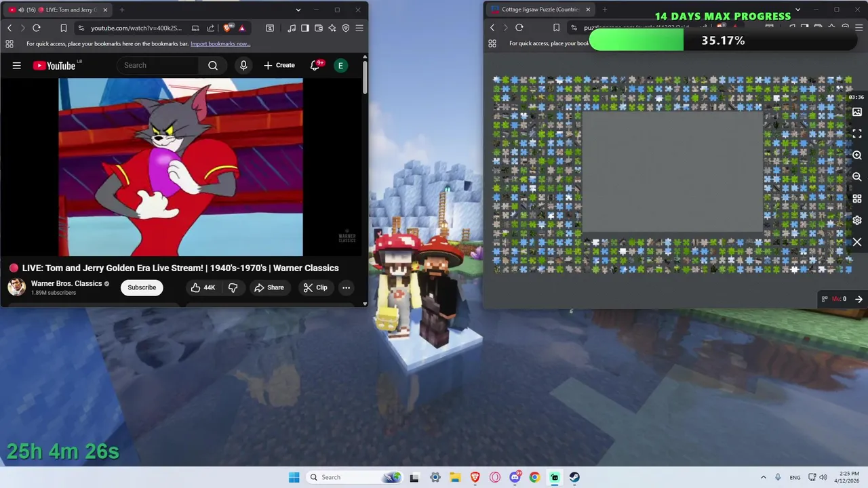Viewport: 868px width, 488px height.
Task: Open the 'E' account avatar menu
Action: [x=340, y=65]
